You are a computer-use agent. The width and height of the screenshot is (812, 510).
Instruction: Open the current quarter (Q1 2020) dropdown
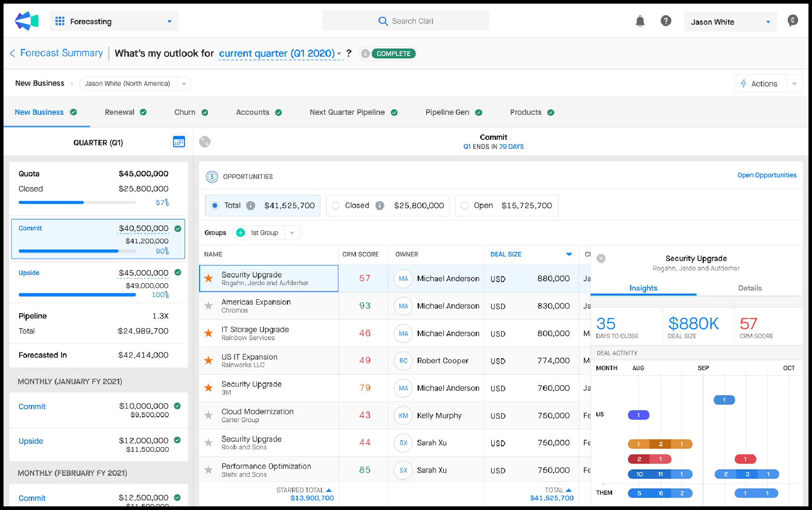[x=280, y=54]
